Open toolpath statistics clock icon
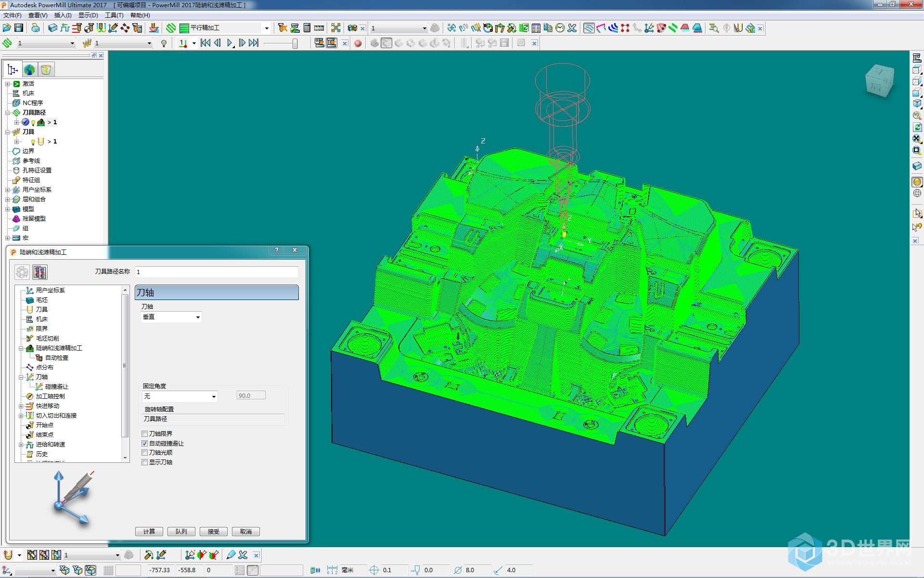The height and width of the screenshot is (578, 924). click(x=560, y=28)
